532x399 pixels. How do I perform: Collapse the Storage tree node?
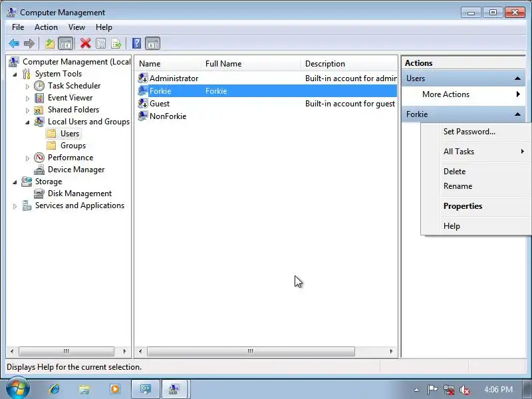[15, 182]
